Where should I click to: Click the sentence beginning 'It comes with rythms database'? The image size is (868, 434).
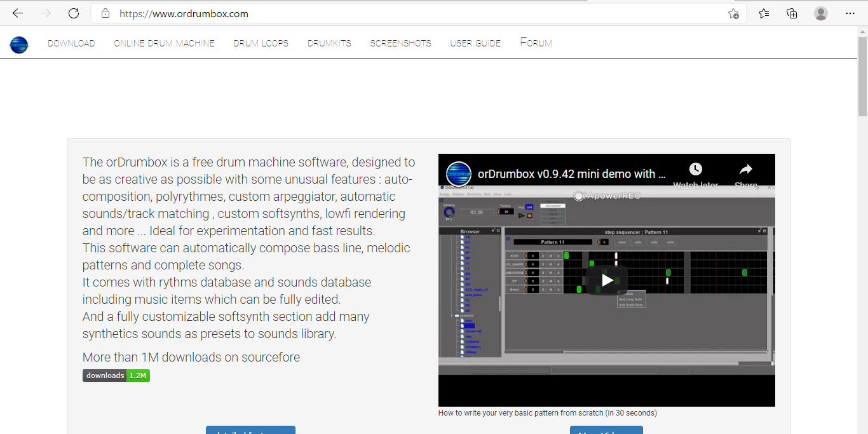(227, 291)
